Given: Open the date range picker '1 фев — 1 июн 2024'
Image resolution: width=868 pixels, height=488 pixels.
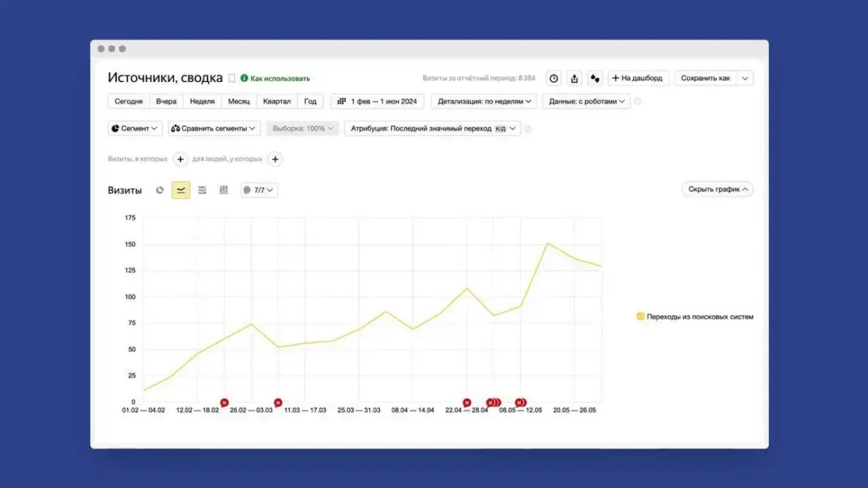Looking at the screenshot, I should click(377, 102).
